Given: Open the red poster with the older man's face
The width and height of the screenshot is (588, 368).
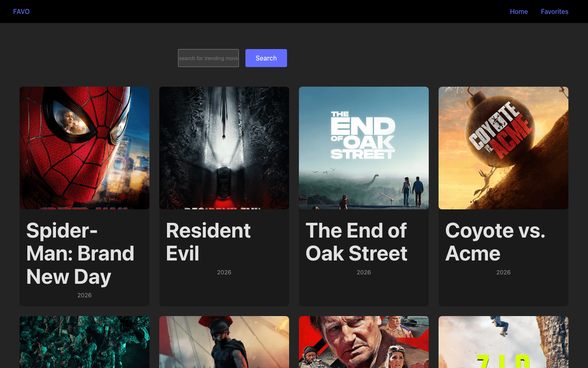Looking at the screenshot, I should click(x=364, y=342).
